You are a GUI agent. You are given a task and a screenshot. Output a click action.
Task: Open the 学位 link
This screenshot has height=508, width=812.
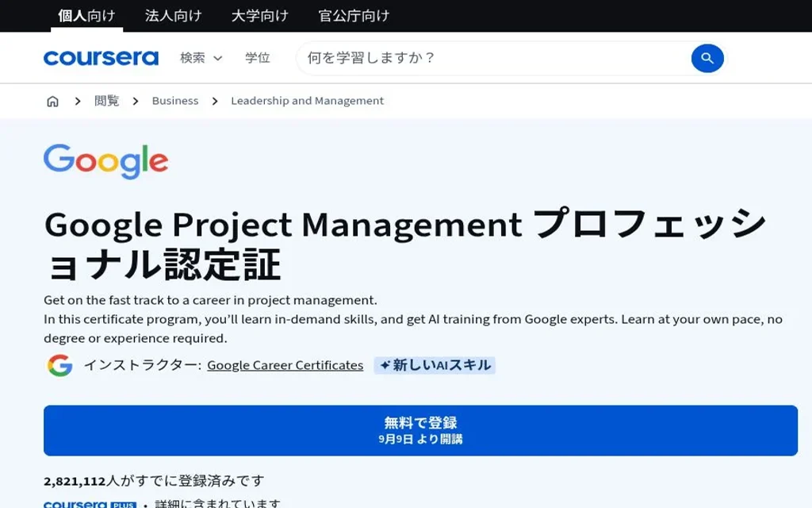pos(258,58)
